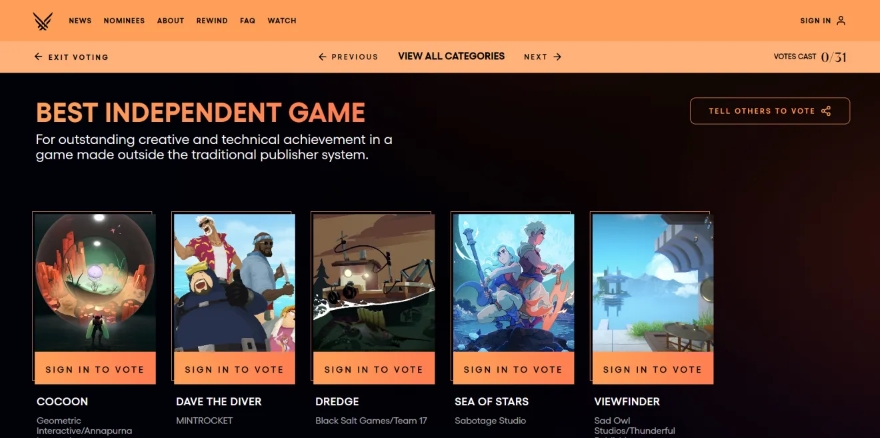Select the Sea of Stars cover thumbnail

tap(513, 282)
